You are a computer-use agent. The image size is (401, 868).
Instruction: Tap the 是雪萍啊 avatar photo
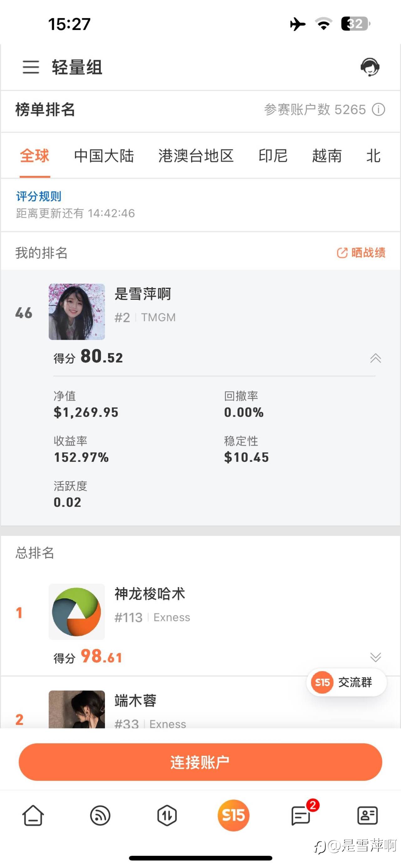click(77, 312)
